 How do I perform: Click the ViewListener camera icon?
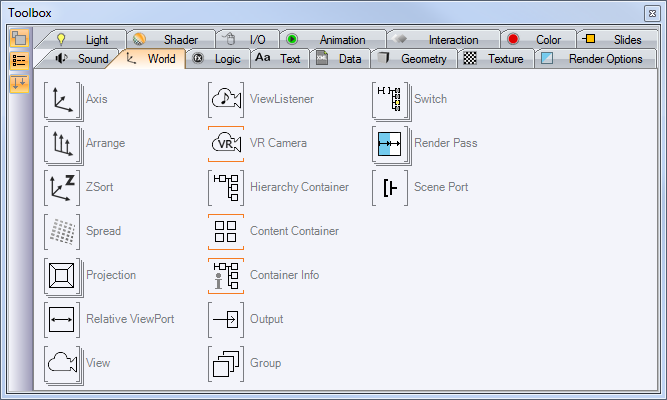[x=226, y=100]
